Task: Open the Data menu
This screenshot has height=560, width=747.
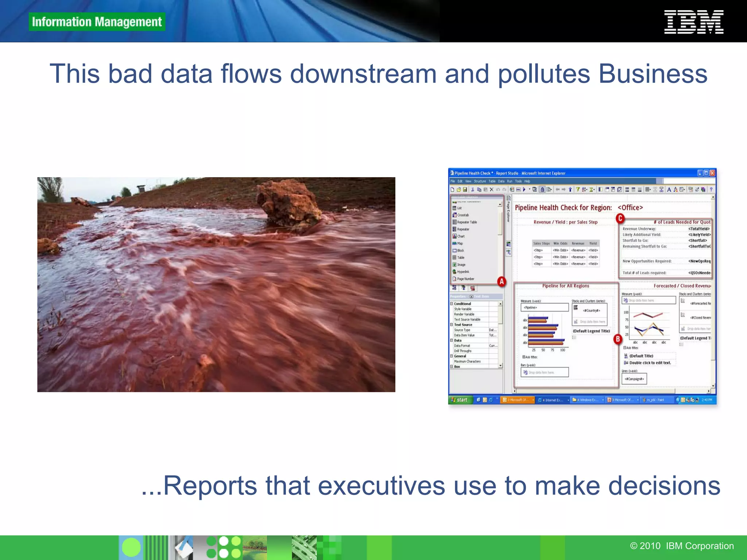Action: 502,181
